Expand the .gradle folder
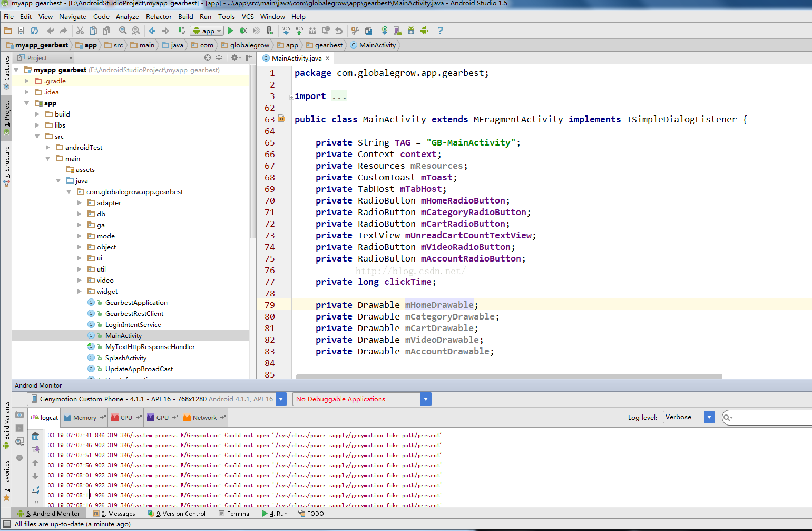 tap(27, 81)
